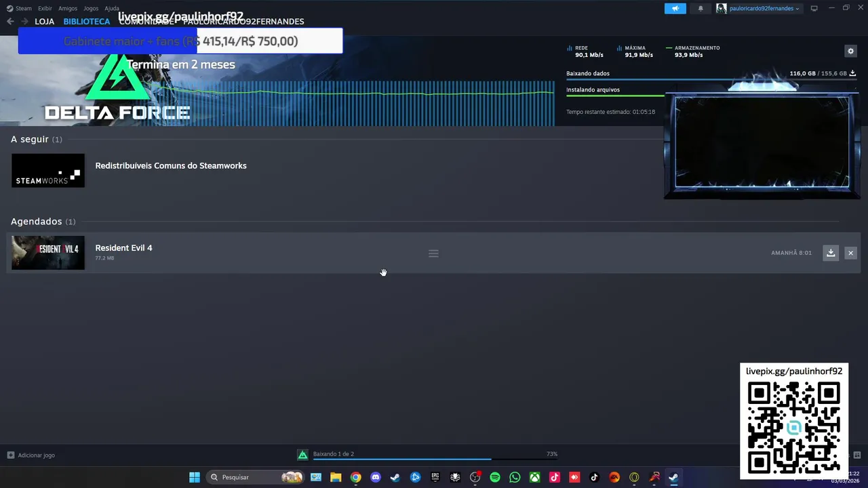868x488 pixels.
Task: Click the A seguir section header
Action: [x=37, y=139]
